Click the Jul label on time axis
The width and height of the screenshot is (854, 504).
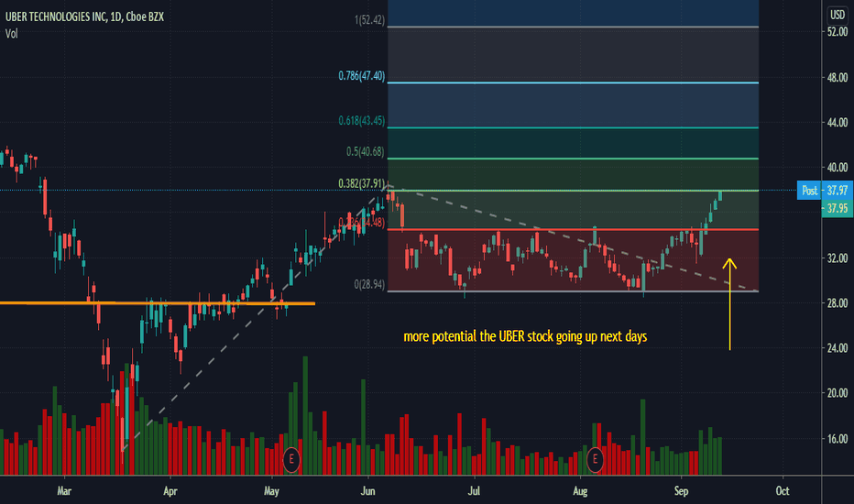[x=474, y=491]
